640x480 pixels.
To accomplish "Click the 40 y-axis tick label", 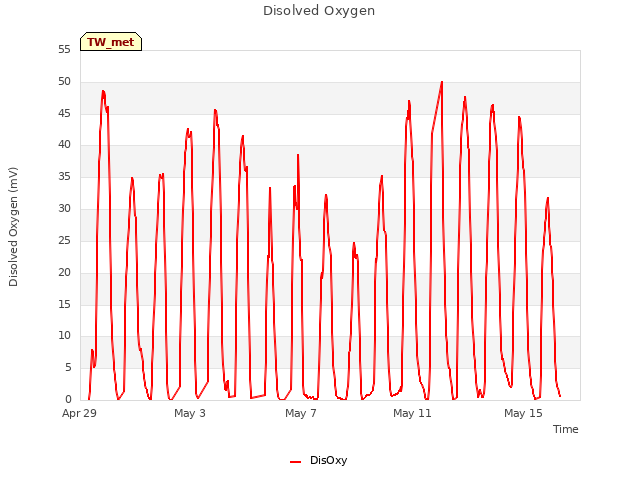I will (x=64, y=144).
